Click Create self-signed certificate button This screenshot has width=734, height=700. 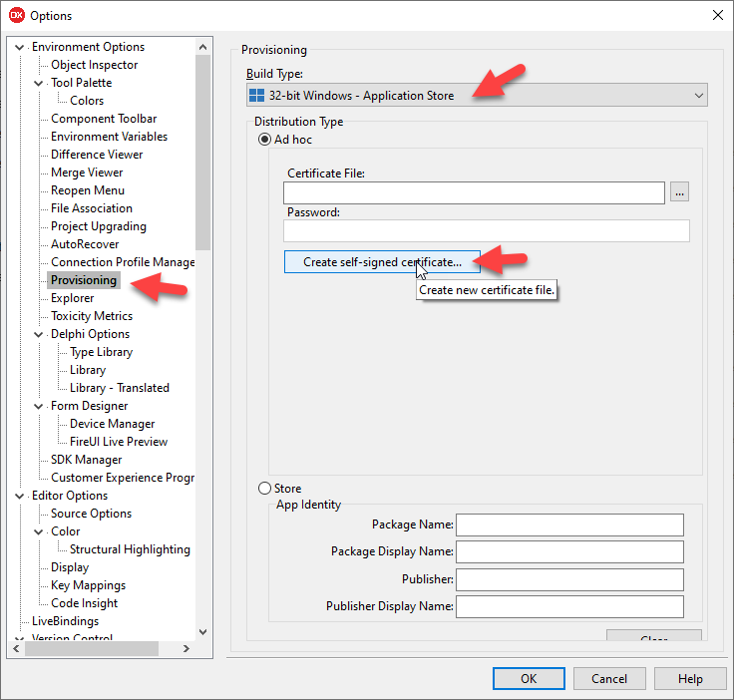(x=382, y=262)
